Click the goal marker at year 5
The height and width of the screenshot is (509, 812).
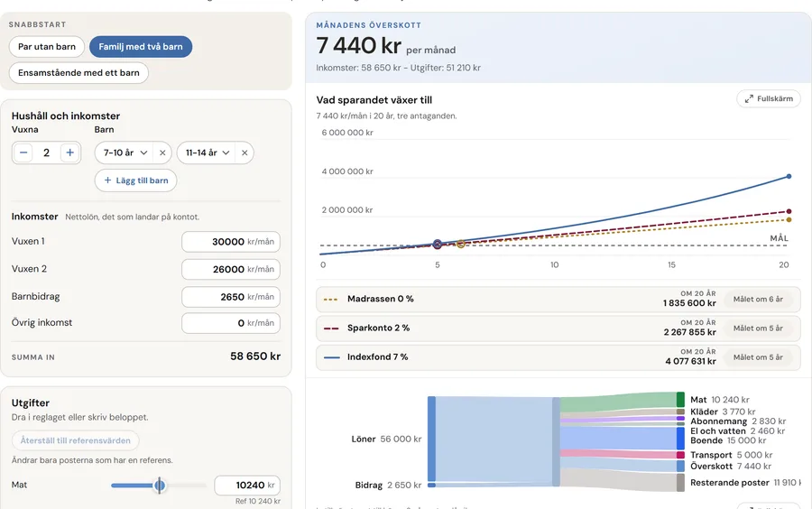[x=437, y=244]
